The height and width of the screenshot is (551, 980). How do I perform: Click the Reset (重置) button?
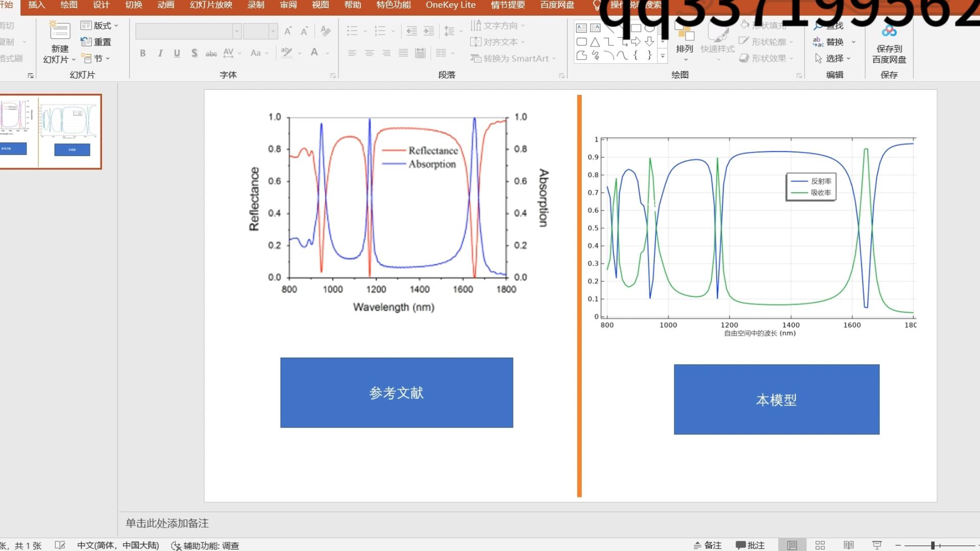pos(96,42)
